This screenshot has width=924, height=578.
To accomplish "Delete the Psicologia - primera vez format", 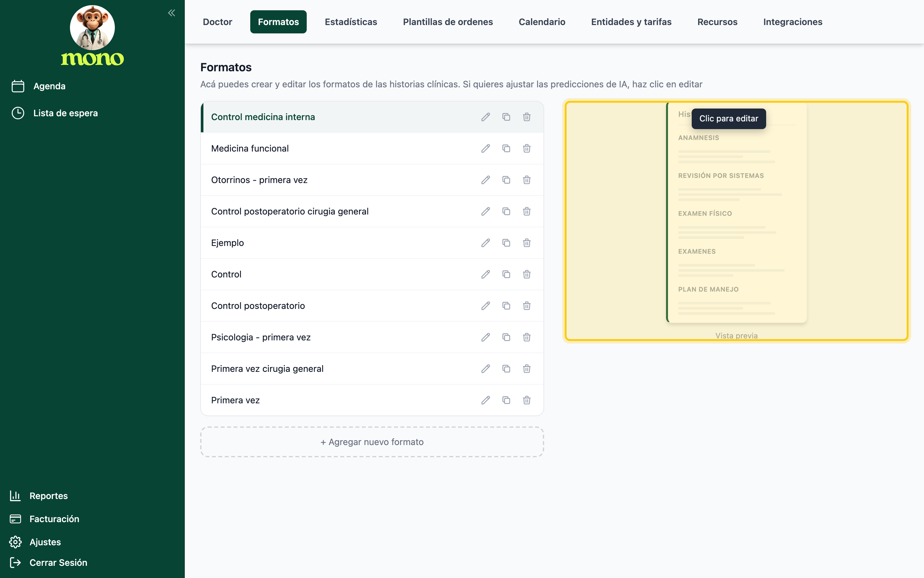I will click(x=526, y=337).
